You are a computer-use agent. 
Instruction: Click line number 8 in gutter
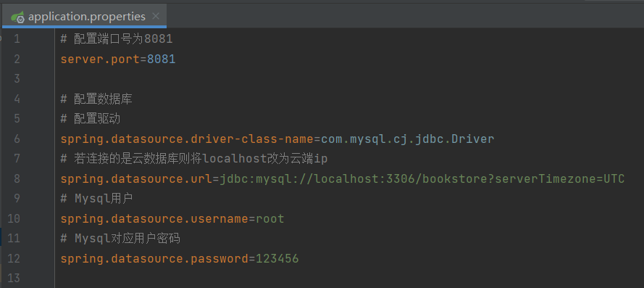[17, 179]
